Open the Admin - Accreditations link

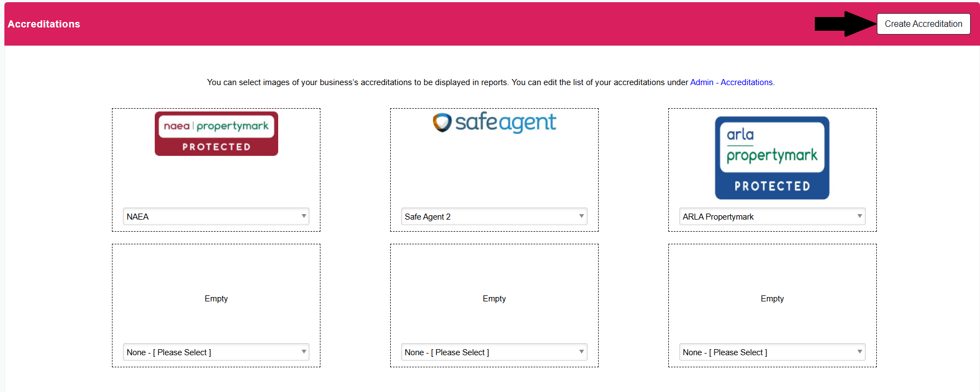[731, 82]
